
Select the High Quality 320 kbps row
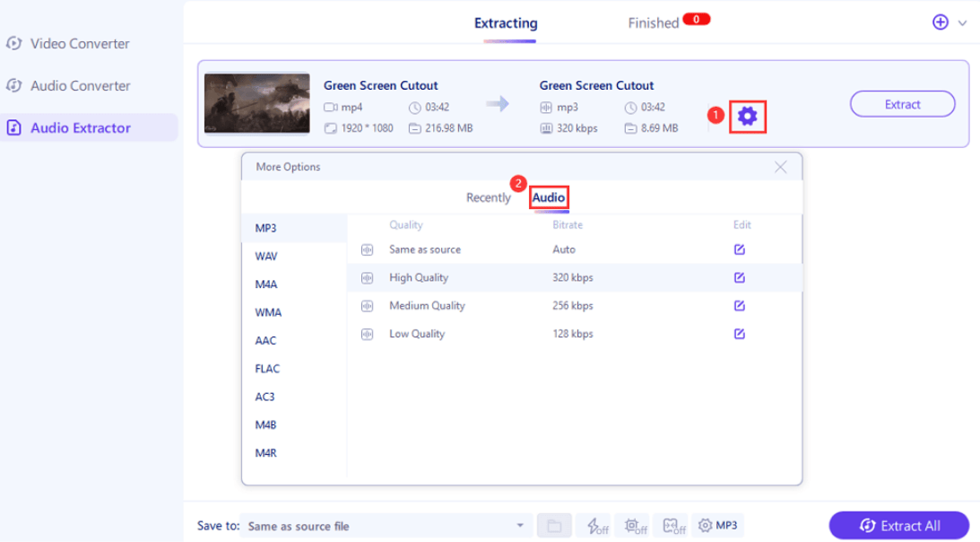coord(575,278)
